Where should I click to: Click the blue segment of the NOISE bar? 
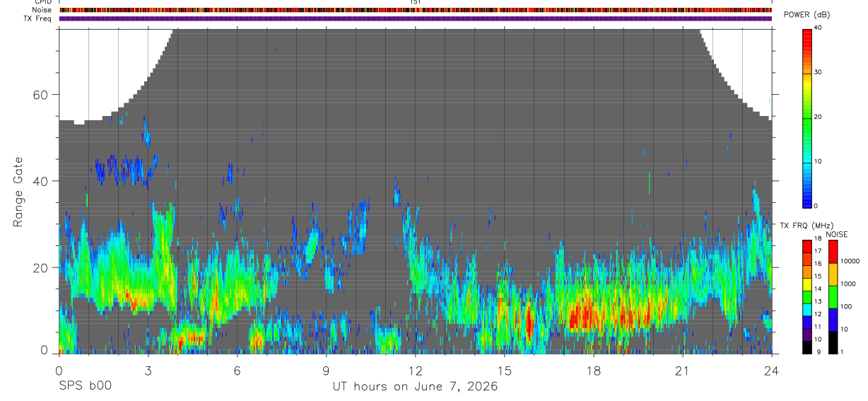click(x=833, y=320)
